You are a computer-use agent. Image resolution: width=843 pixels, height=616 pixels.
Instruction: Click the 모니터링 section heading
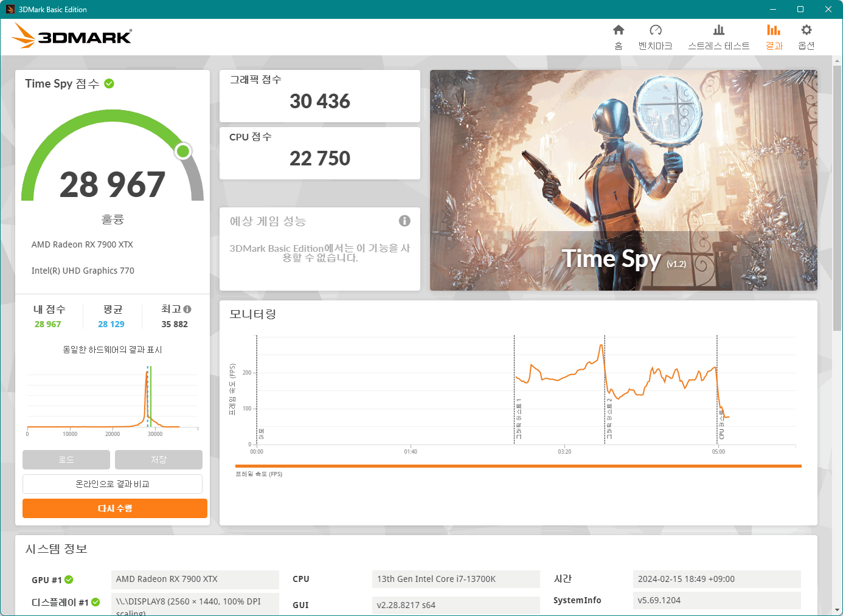(x=253, y=314)
